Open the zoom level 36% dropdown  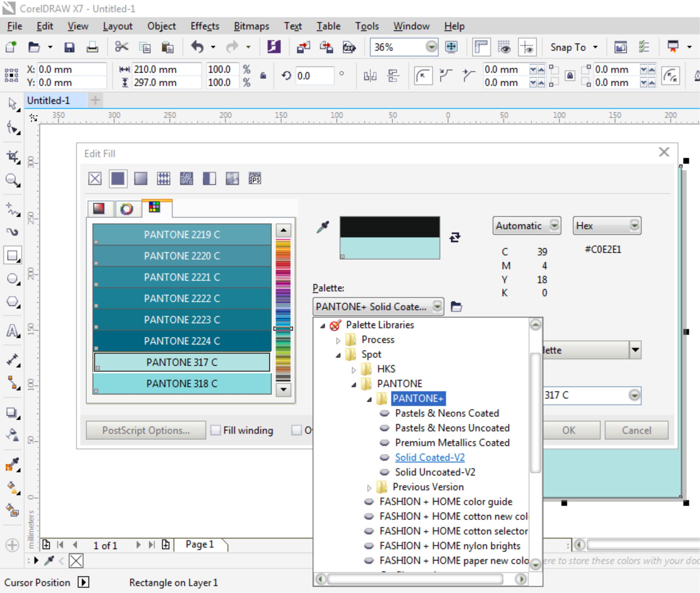(x=432, y=46)
